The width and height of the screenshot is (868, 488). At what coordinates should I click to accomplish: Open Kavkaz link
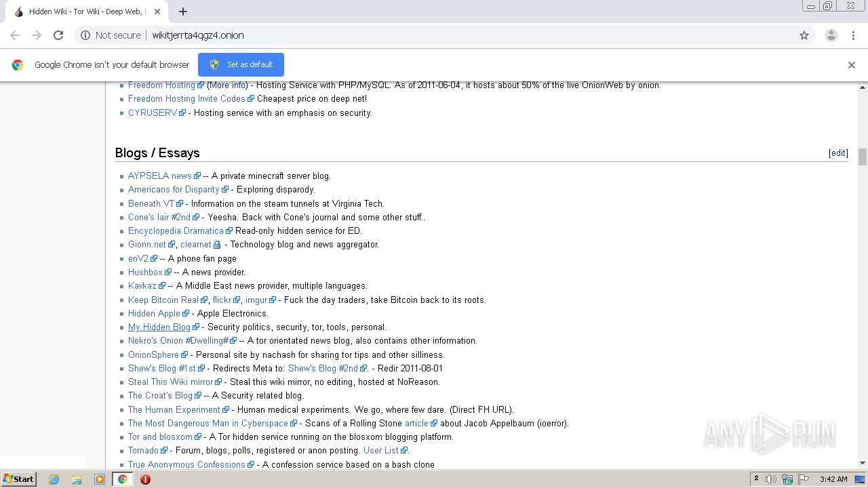tap(142, 286)
